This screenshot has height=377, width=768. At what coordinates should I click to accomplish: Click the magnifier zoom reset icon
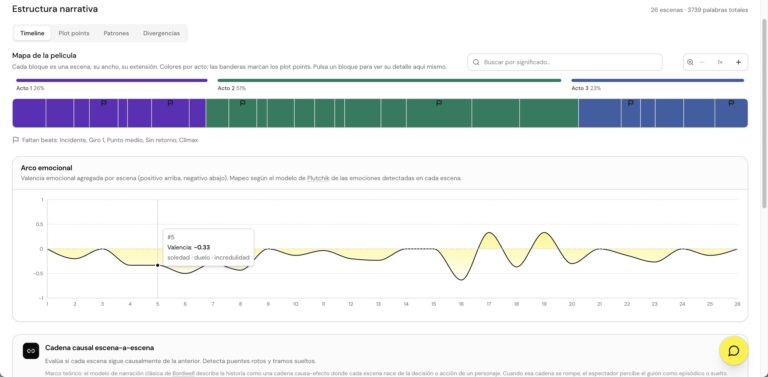pyautogui.click(x=690, y=62)
